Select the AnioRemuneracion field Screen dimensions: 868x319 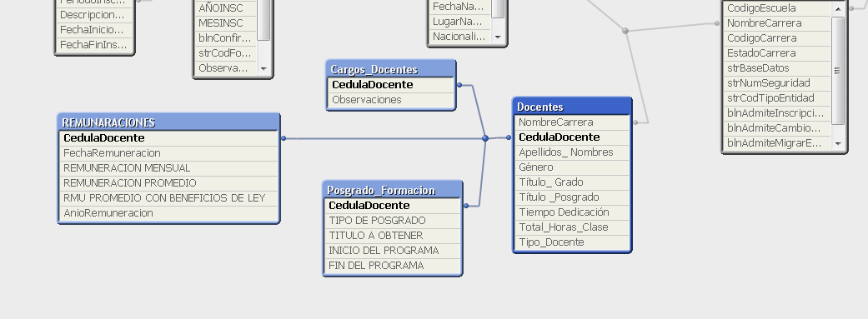168,213
